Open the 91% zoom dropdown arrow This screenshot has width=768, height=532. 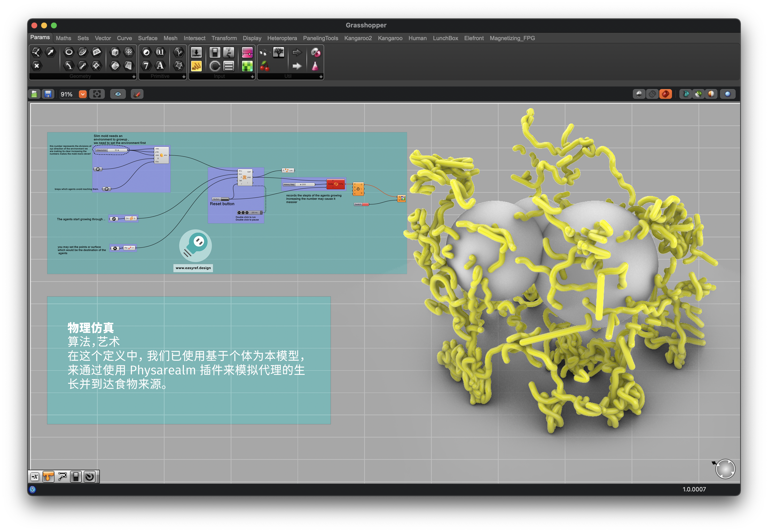point(82,94)
